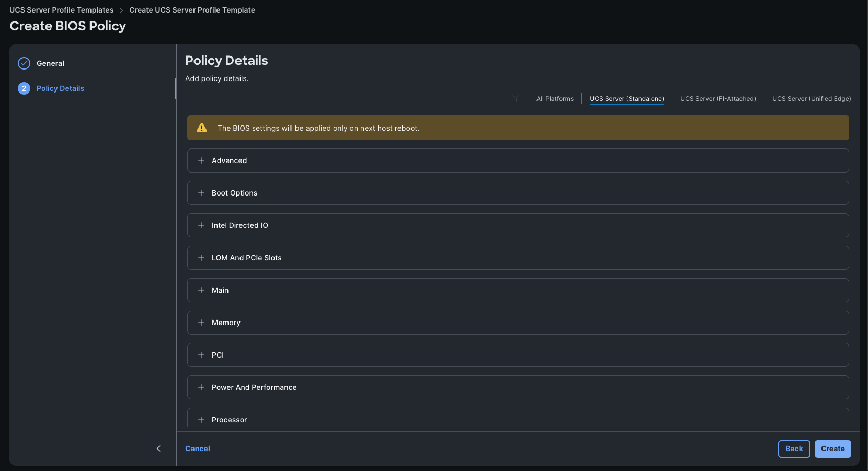The height and width of the screenshot is (471, 868).
Task: Select the UCS Server (FI-Attached) tab
Action: 718,99
